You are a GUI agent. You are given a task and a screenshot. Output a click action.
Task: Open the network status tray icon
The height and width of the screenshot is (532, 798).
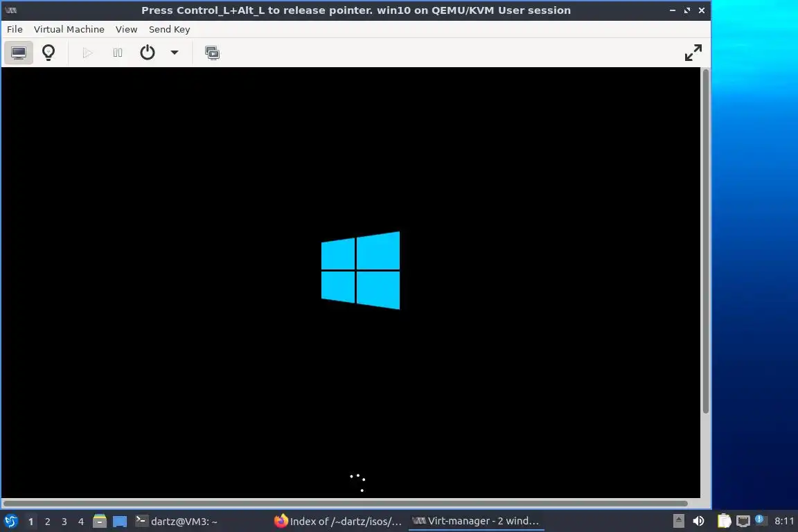pyautogui.click(x=743, y=521)
